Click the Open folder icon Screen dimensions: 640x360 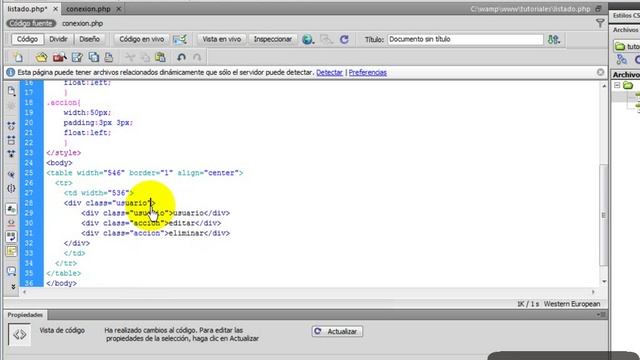(x=41, y=57)
